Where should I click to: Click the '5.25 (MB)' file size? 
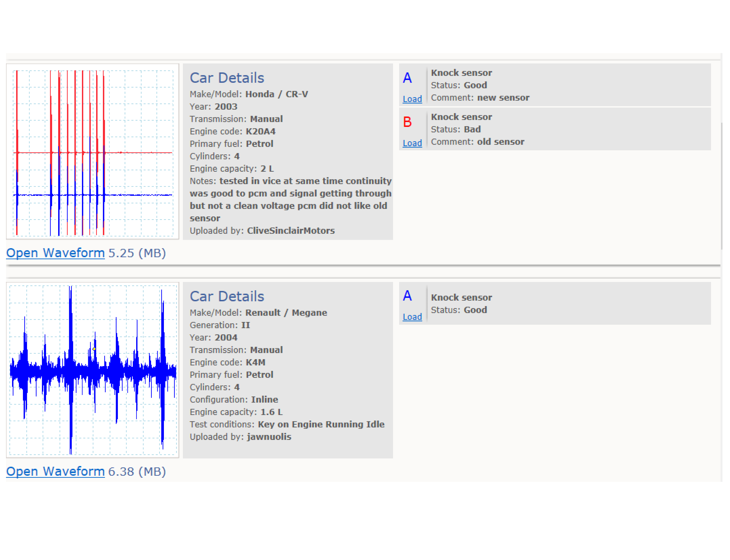coord(137,253)
